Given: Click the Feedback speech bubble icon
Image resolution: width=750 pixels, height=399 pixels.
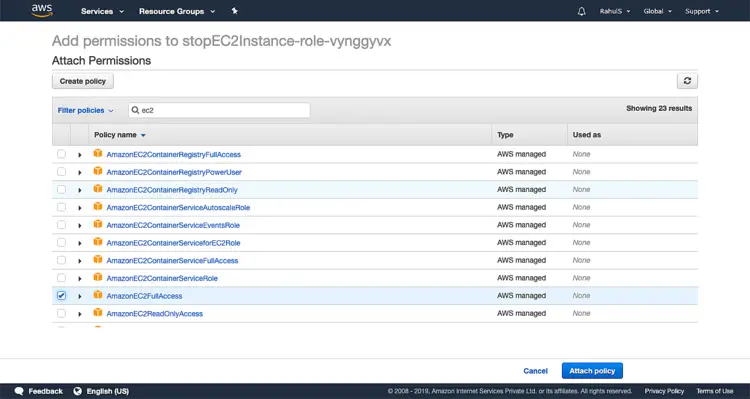Looking at the screenshot, I should click(19, 391).
